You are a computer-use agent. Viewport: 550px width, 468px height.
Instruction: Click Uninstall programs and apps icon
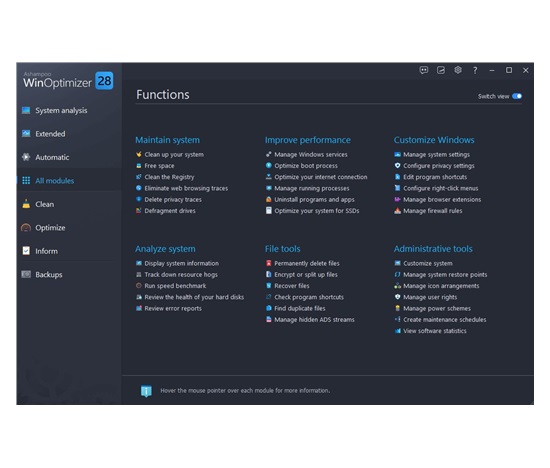[269, 199]
